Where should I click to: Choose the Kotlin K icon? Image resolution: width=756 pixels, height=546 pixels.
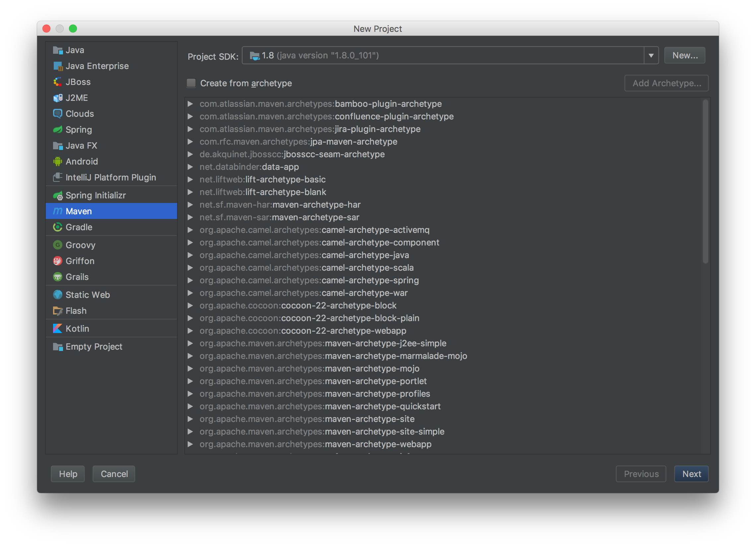pyautogui.click(x=58, y=328)
